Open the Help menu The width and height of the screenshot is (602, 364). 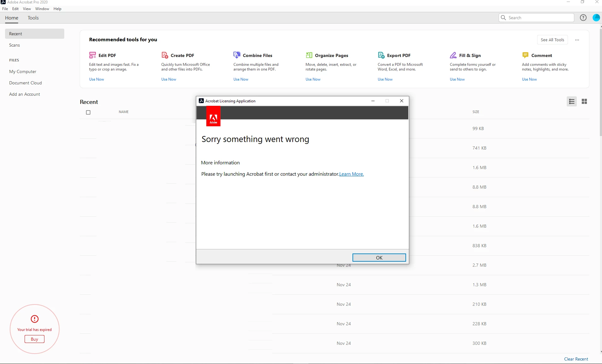tap(57, 9)
